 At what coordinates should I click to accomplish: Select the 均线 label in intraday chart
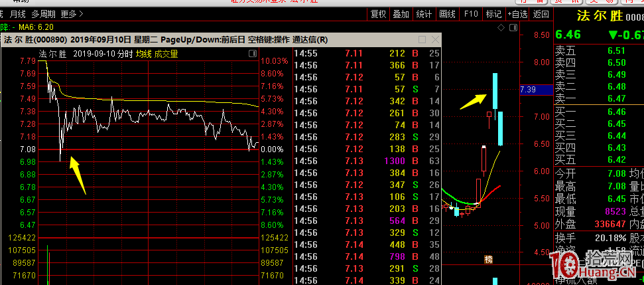pos(144,54)
